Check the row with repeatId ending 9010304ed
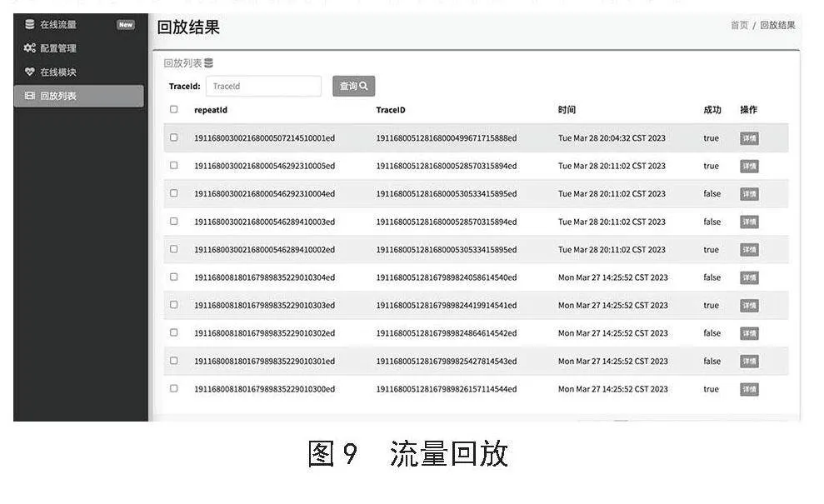824x504 pixels. [173, 277]
